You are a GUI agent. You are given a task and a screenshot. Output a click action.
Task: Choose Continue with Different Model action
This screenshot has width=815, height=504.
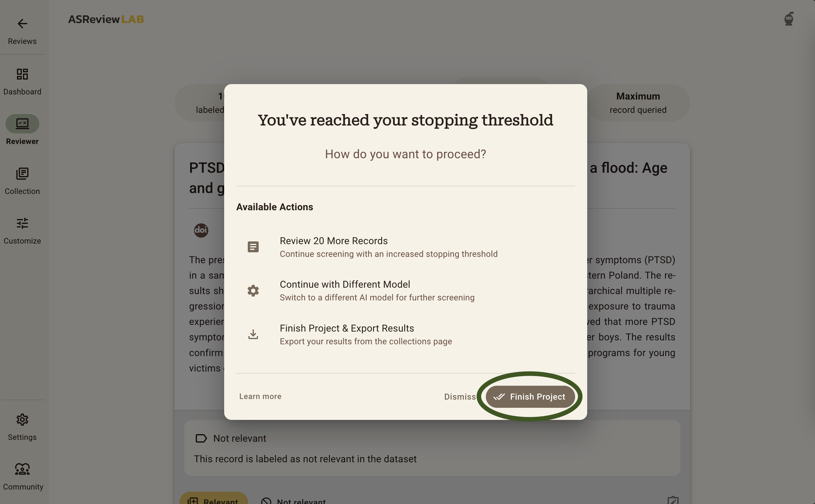point(405,291)
